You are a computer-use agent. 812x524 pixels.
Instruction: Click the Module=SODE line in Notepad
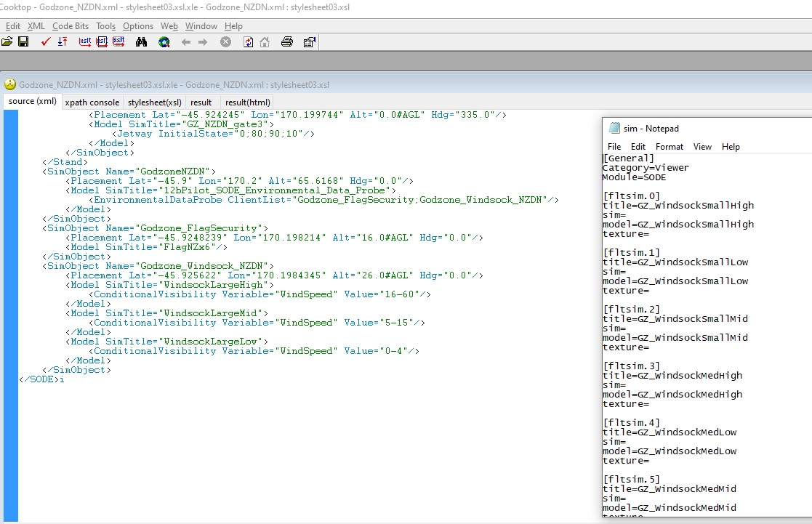pos(635,177)
